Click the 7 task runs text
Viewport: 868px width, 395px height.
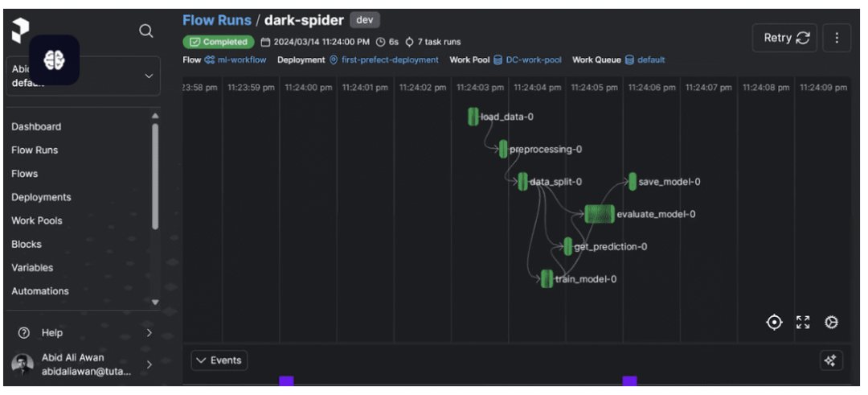[x=439, y=42]
